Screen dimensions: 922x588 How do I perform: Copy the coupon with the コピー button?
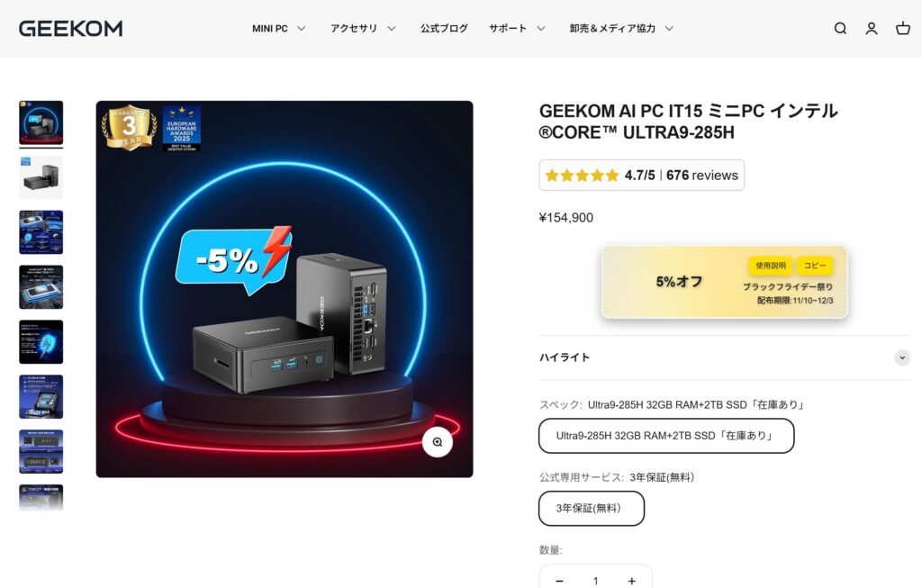(815, 266)
